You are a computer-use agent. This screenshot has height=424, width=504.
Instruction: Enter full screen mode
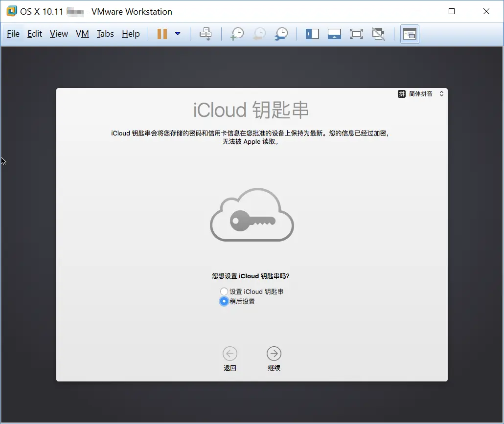pos(356,34)
